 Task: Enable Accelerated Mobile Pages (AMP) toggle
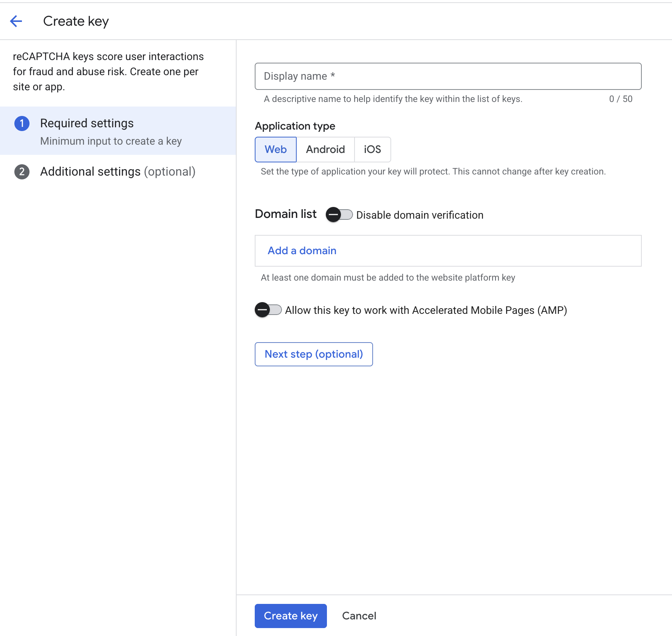point(268,310)
